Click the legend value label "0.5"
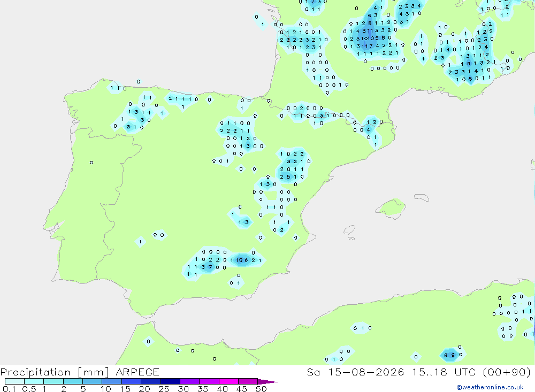Screen dimensions: 535x392 coord(29,389)
